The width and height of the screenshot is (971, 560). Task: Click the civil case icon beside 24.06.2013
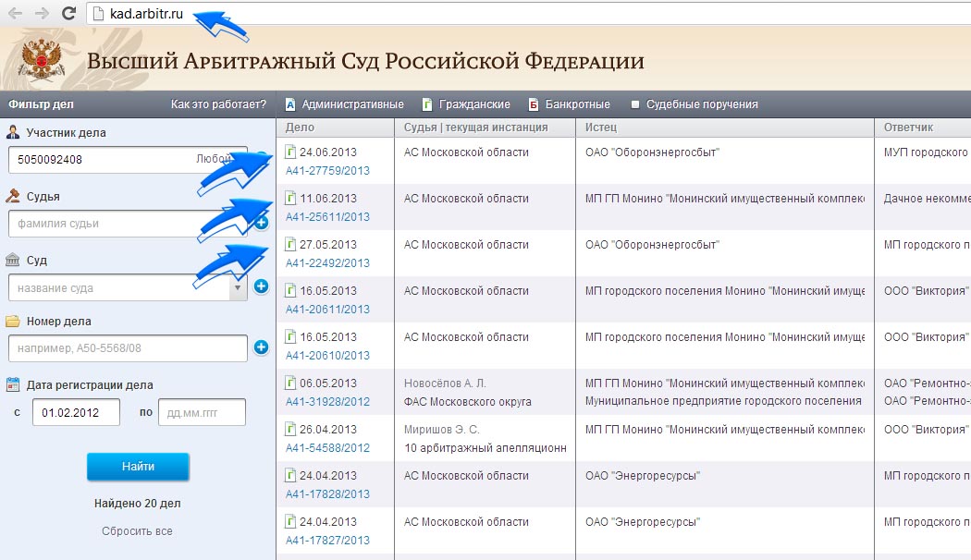(290, 152)
